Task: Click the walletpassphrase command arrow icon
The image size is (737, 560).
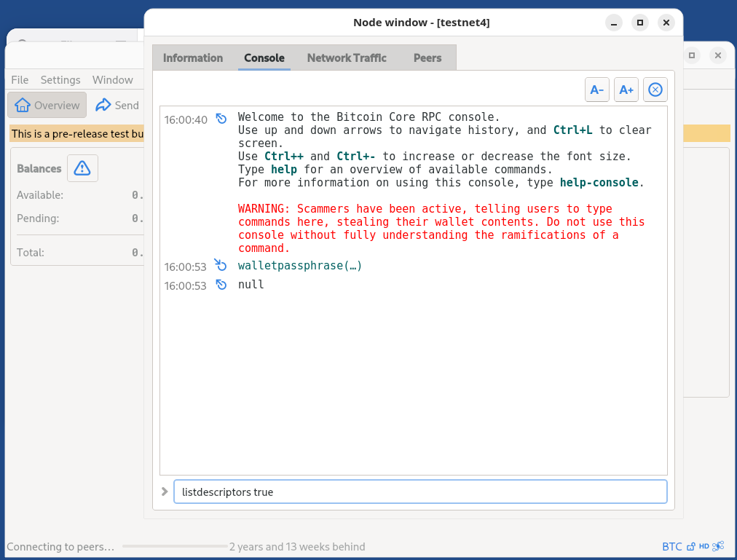Action: click(x=221, y=265)
